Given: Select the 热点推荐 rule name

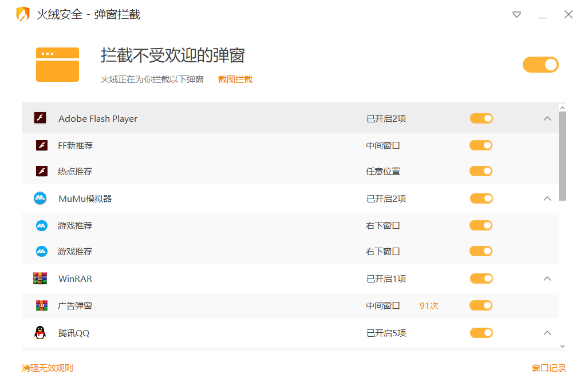Looking at the screenshot, I should coord(75,172).
